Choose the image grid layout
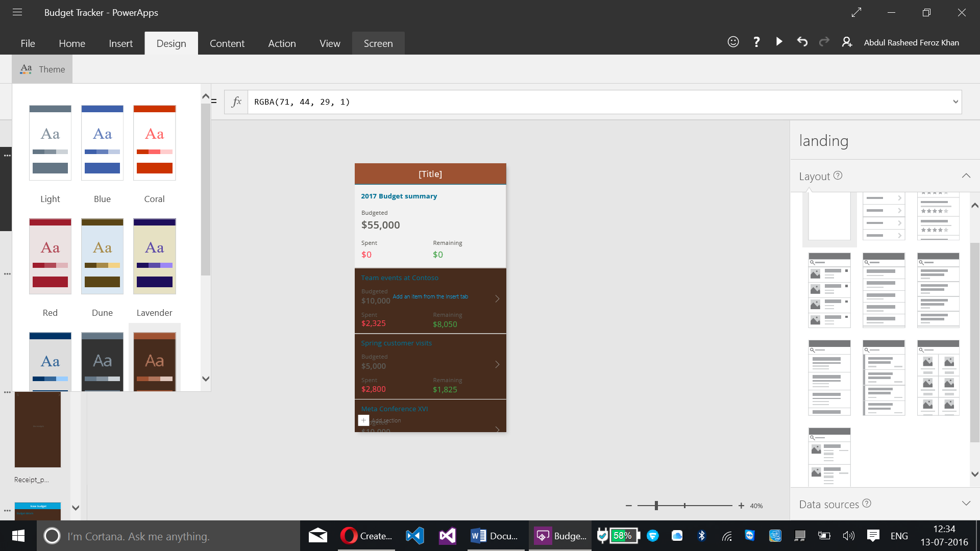 click(x=938, y=378)
